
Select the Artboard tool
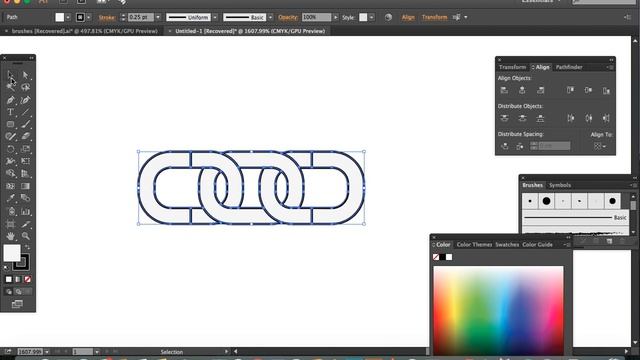(x=11, y=224)
